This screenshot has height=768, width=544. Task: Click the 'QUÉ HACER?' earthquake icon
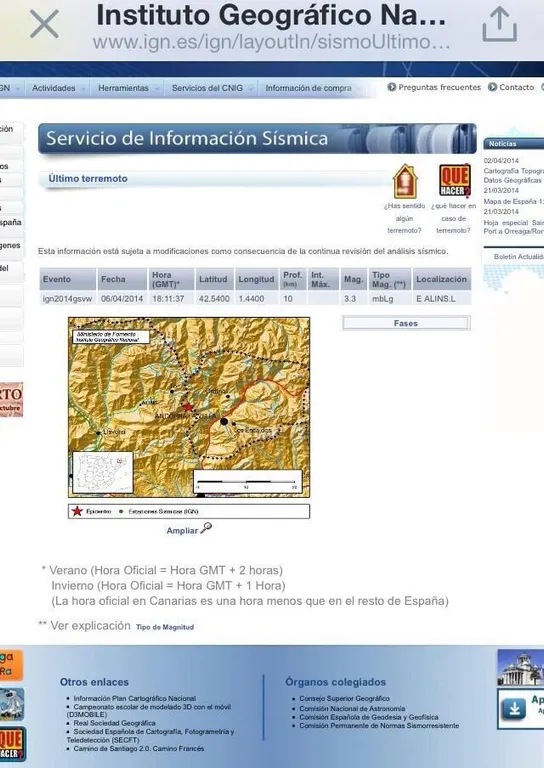point(454,181)
